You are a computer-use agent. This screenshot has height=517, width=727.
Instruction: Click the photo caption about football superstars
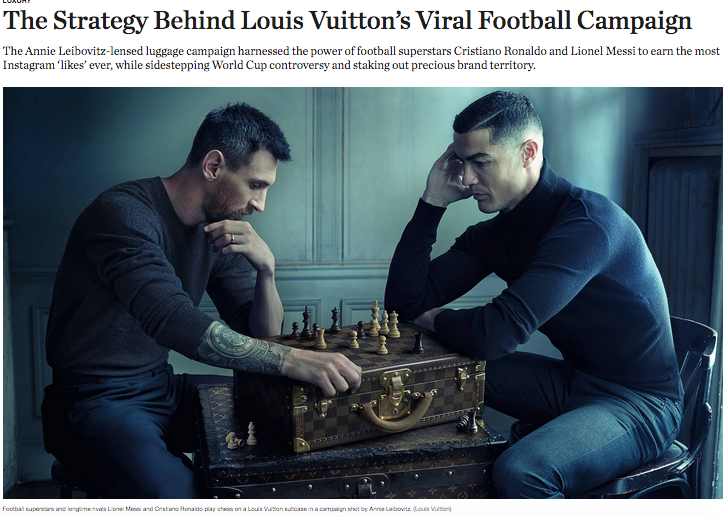pyautogui.click(x=227, y=509)
